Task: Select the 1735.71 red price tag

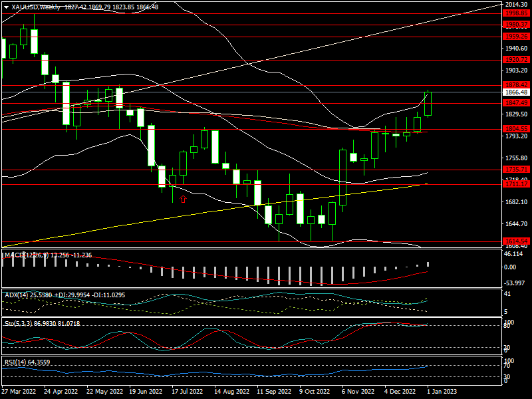Action: click(x=517, y=170)
